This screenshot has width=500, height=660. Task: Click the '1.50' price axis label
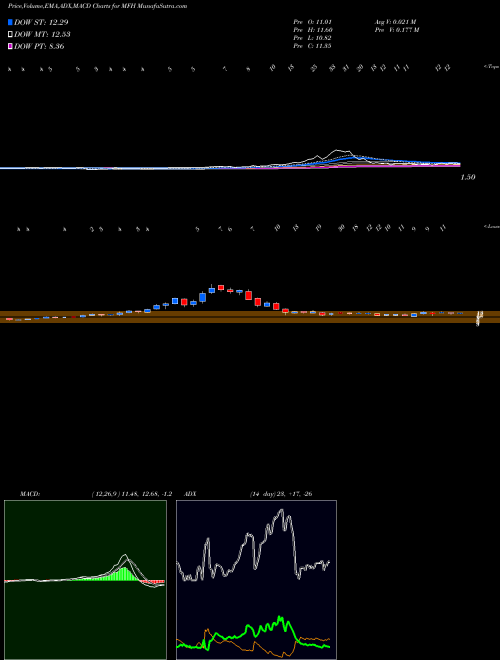pos(468,177)
